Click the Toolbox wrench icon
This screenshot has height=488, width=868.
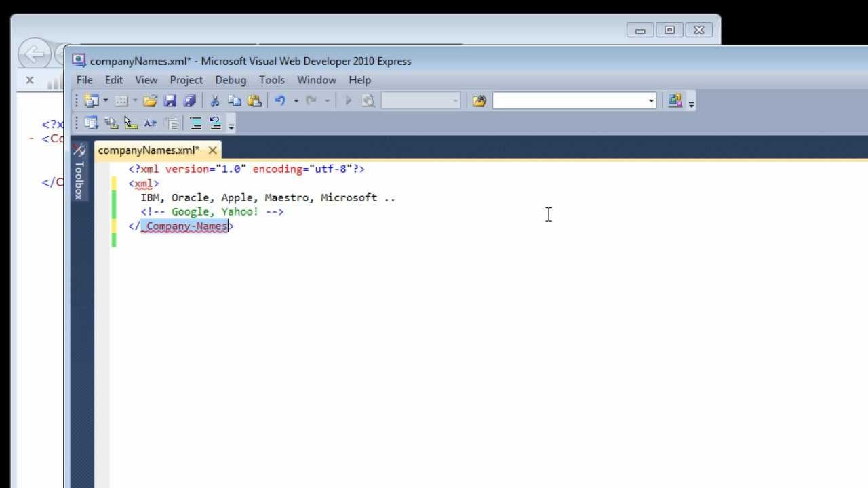tap(79, 150)
